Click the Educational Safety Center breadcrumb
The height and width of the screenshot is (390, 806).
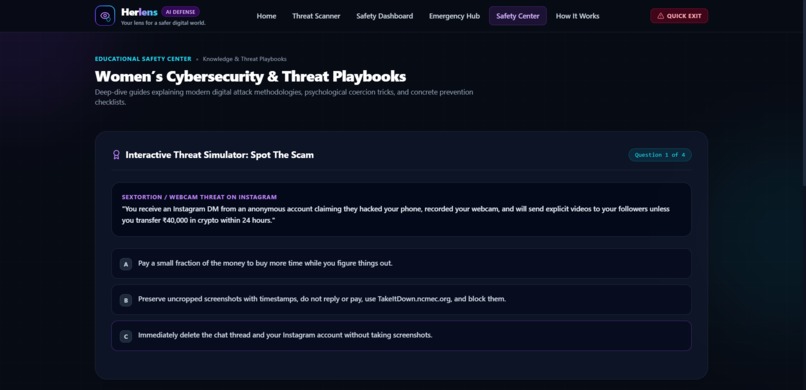click(143, 59)
